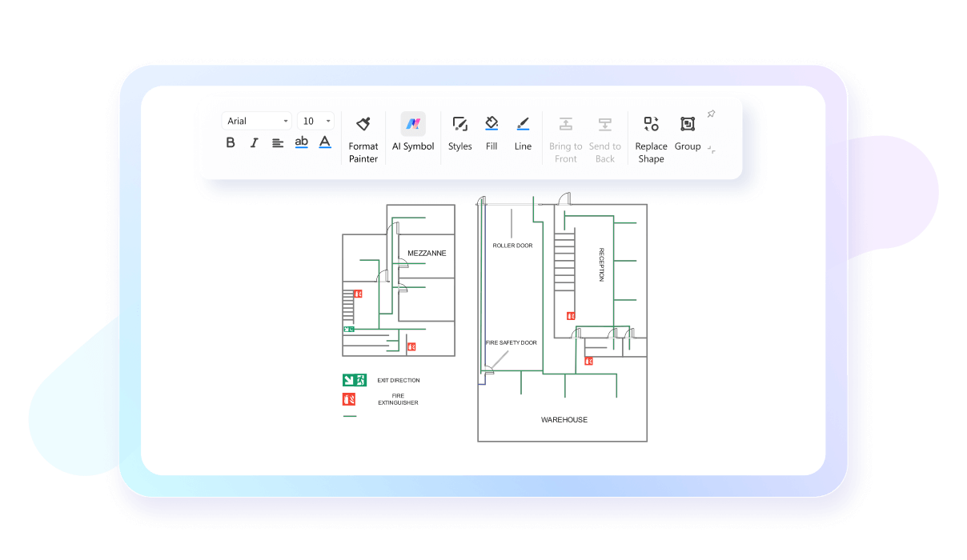The width and height of the screenshot is (967, 560).
Task: Open the AI Symbol generator
Action: pos(413,133)
